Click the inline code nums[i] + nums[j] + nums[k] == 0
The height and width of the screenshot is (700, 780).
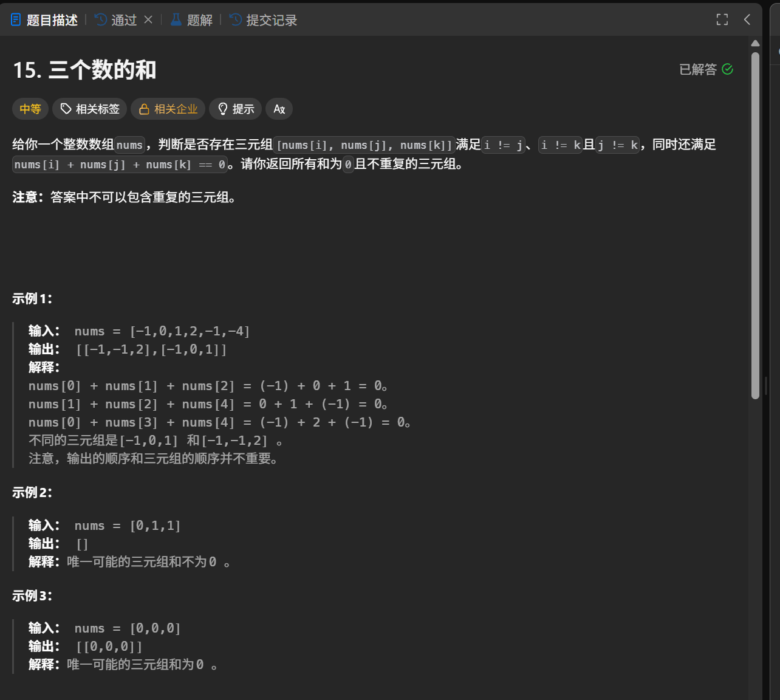120,164
